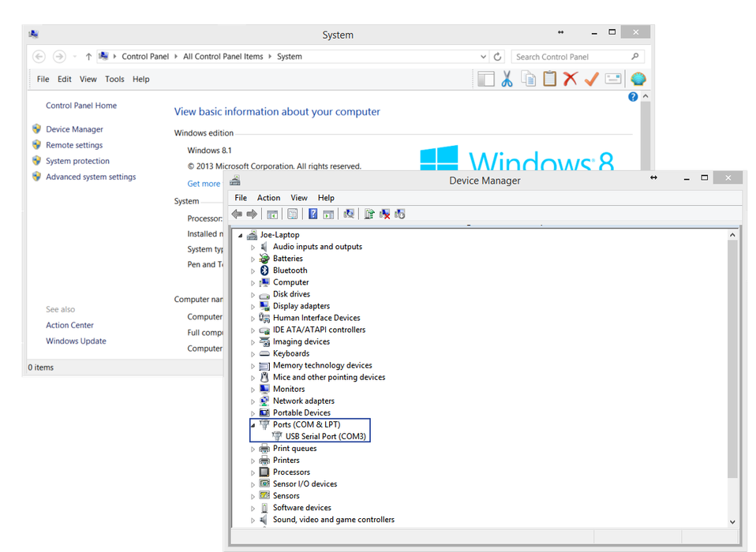Click the Help question mark icon in Device Manager
The height and width of the screenshot is (552, 756).
coord(313,214)
